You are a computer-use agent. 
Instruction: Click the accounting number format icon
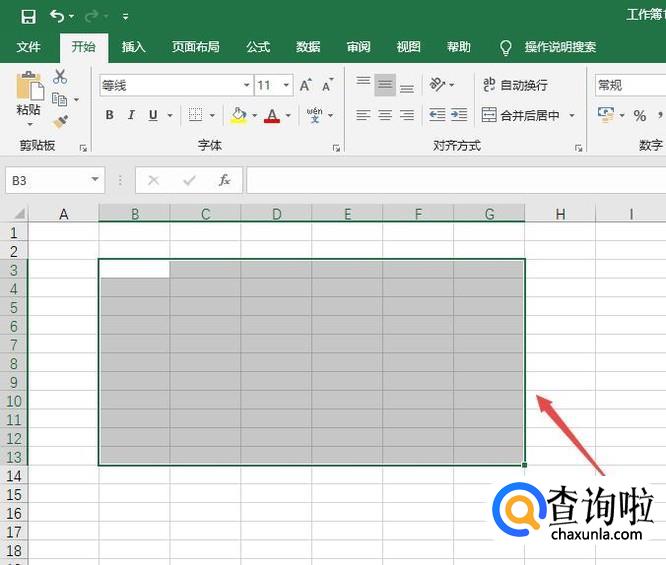click(606, 115)
